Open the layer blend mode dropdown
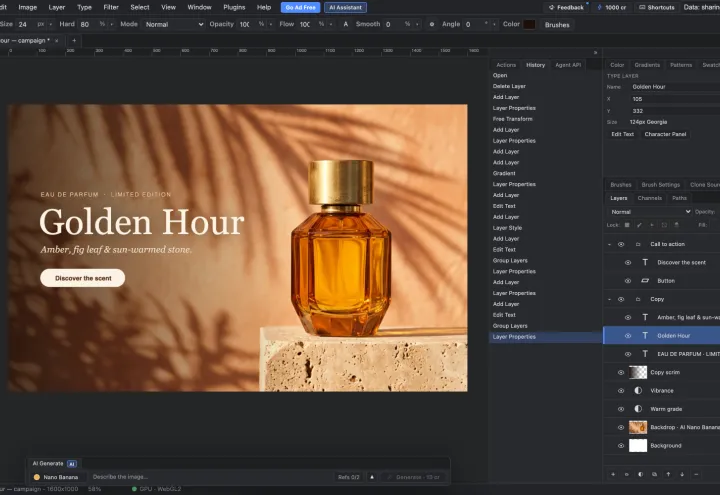The height and width of the screenshot is (495, 720). pos(649,212)
